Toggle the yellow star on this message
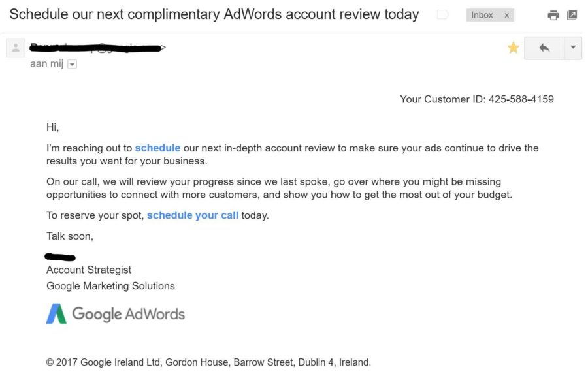The width and height of the screenshot is (588, 376). 513,48
